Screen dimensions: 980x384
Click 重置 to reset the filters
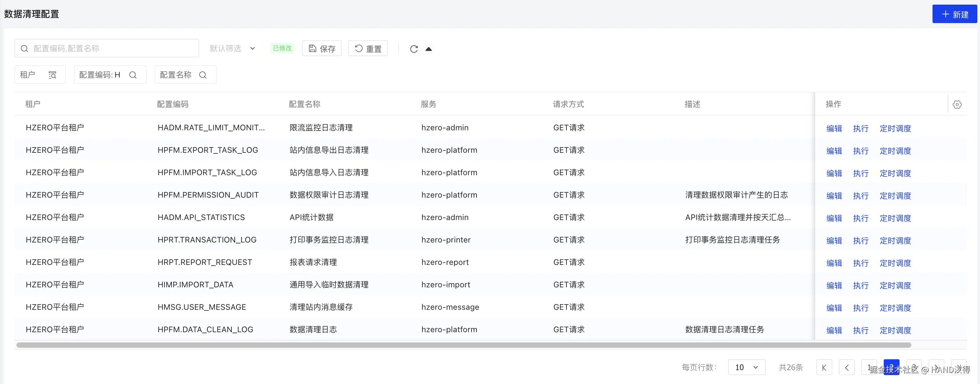pyautogui.click(x=368, y=48)
